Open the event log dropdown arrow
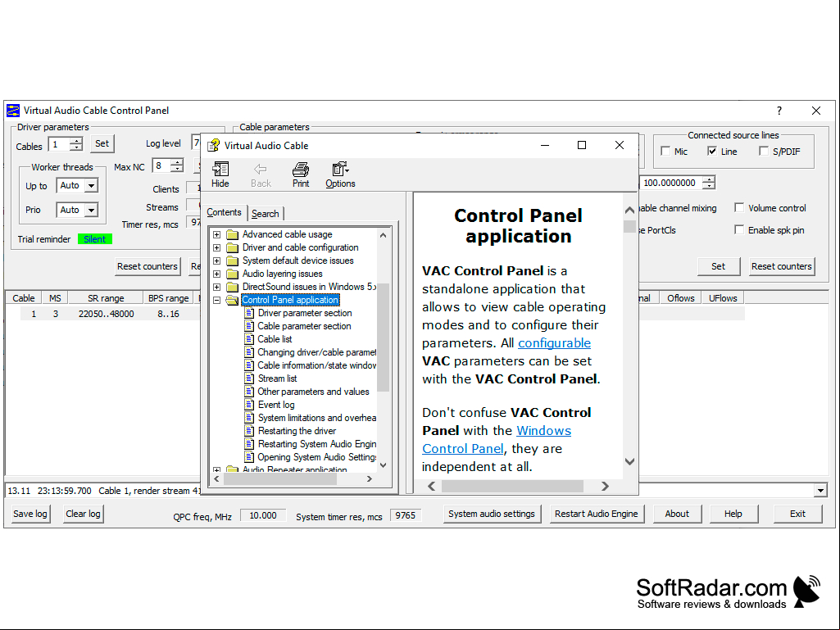Image resolution: width=840 pixels, height=630 pixels. [x=820, y=490]
